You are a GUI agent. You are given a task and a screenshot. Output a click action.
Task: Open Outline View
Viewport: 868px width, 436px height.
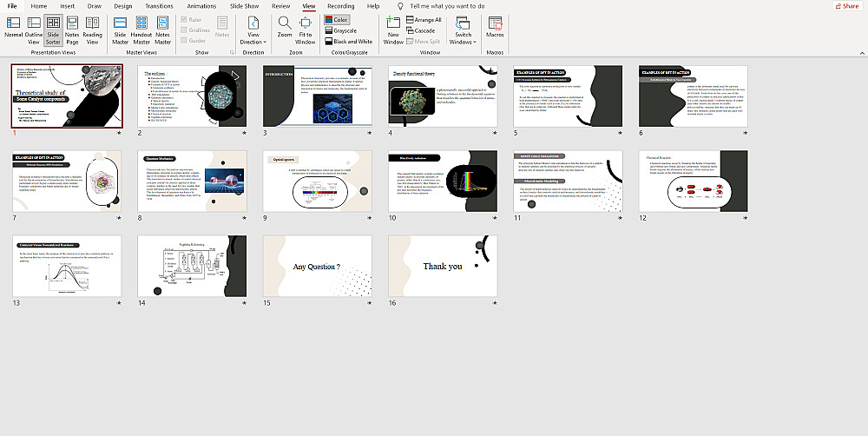click(x=34, y=30)
